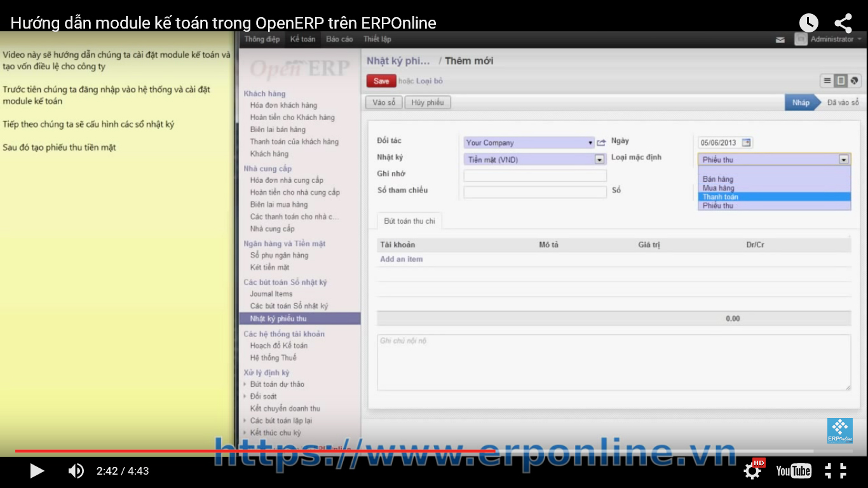Click the Watch Later clock icon

click(x=808, y=24)
